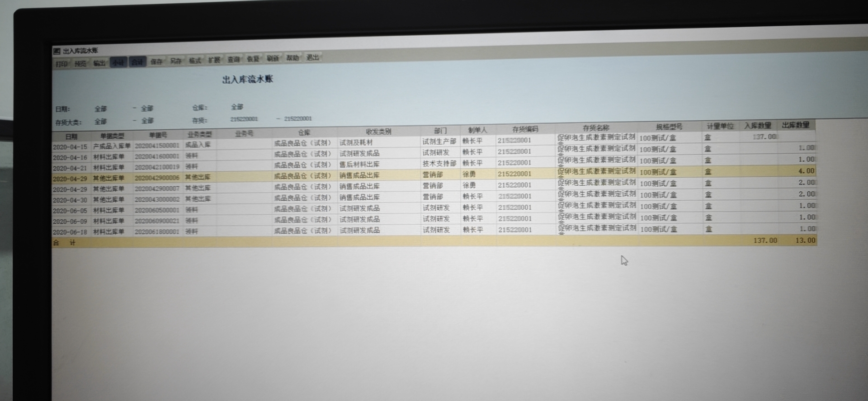Click document number 2020041600001
Screen dimensions: 868x401
(x=157, y=156)
